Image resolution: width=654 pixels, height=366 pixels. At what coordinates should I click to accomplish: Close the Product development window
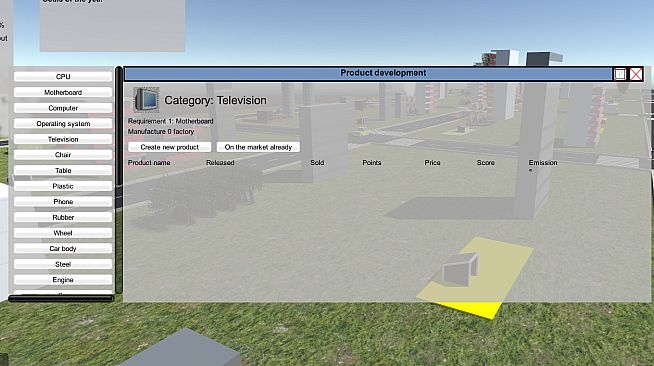click(636, 74)
